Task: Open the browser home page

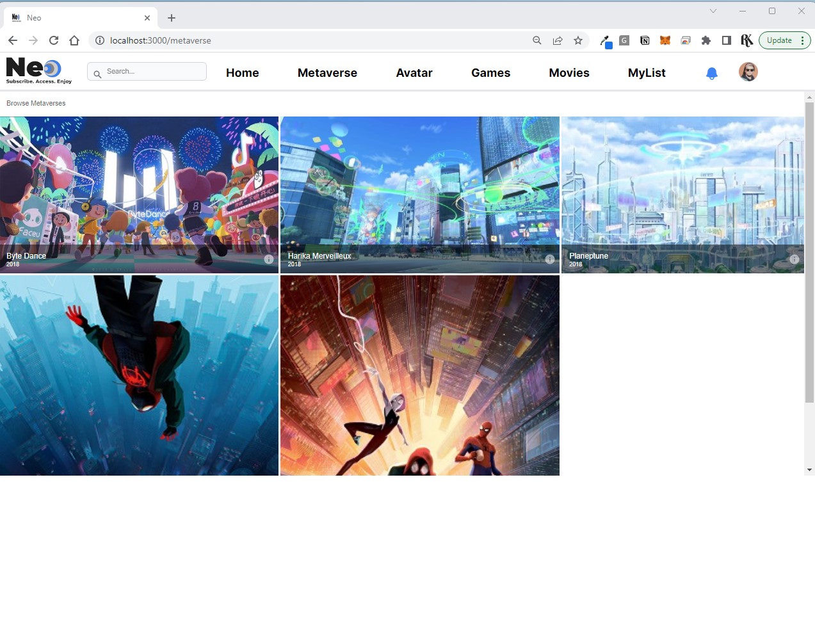Action: pyautogui.click(x=74, y=40)
